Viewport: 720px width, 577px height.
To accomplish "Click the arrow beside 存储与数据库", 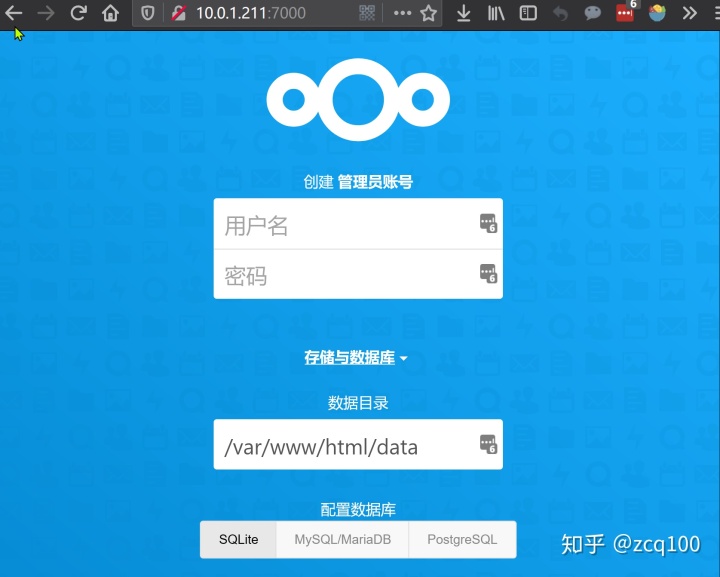I will [404, 358].
